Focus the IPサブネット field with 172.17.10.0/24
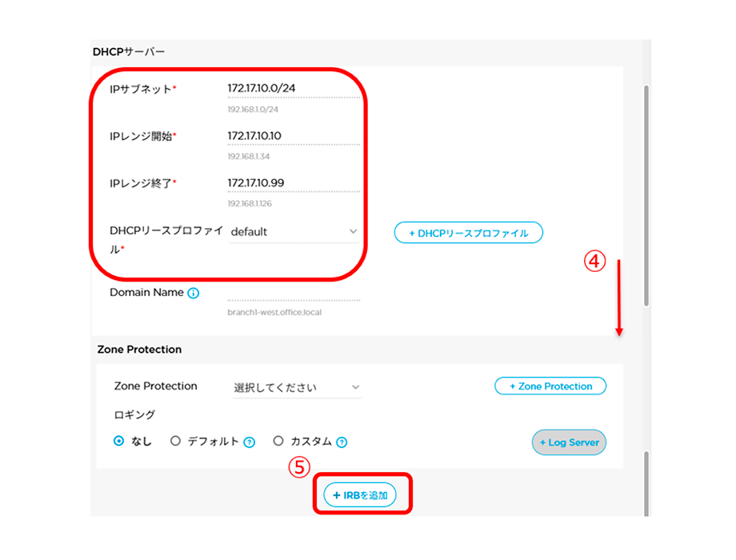The width and height of the screenshot is (736, 560). pyautogui.click(x=293, y=88)
